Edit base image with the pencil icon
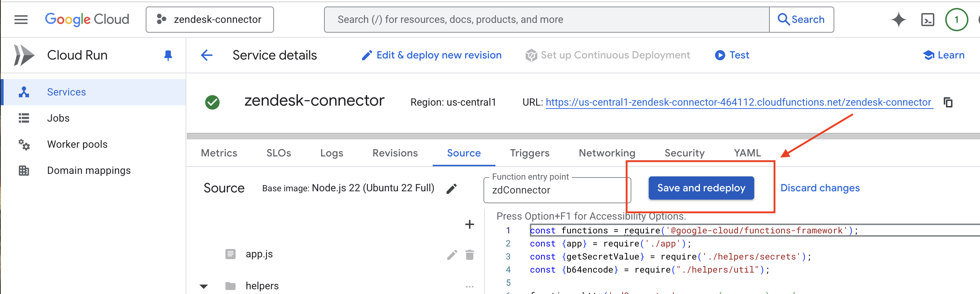 pyautogui.click(x=451, y=188)
